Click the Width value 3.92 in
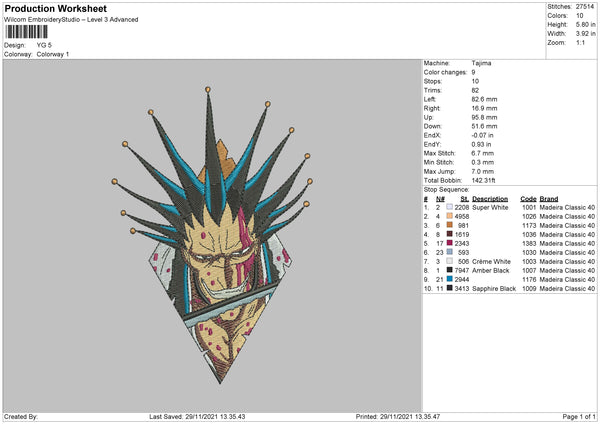 point(586,34)
